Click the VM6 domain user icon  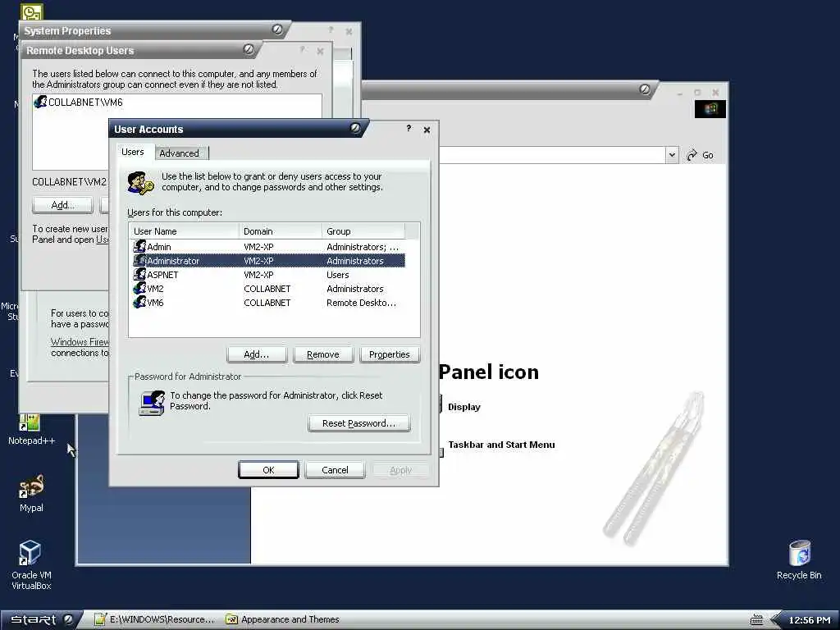139,302
